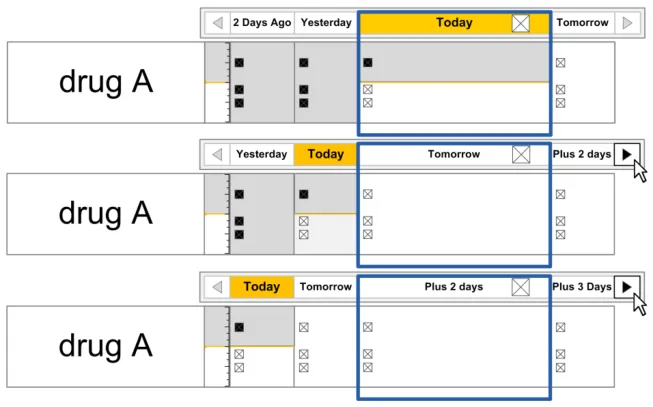The width and height of the screenshot is (653, 407).
Task: Click crossed box icon in bottom Plus 2 days header
Action: [x=521, y=287]
